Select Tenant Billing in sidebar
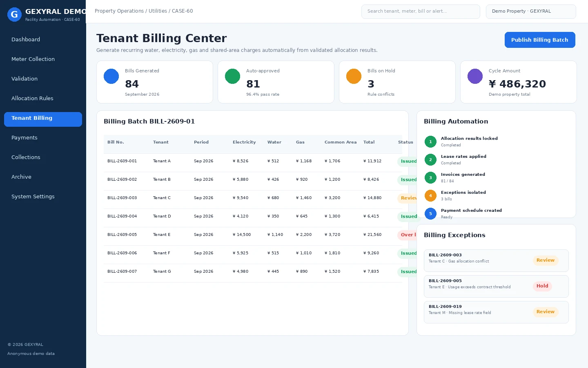 43,119
